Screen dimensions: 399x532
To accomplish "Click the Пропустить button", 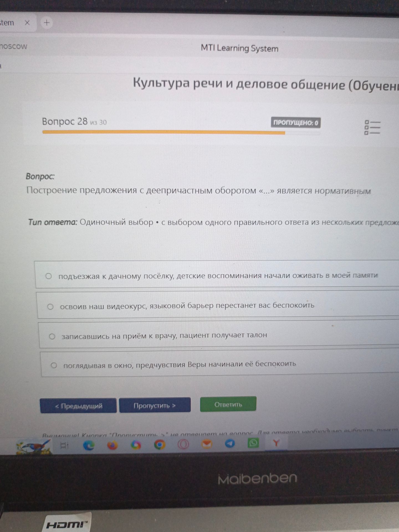I will tap(155, 405).
